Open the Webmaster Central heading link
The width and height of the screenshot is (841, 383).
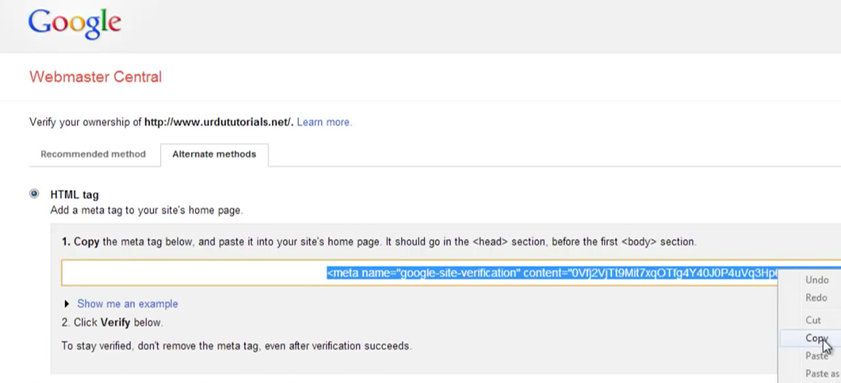point(95,77)
